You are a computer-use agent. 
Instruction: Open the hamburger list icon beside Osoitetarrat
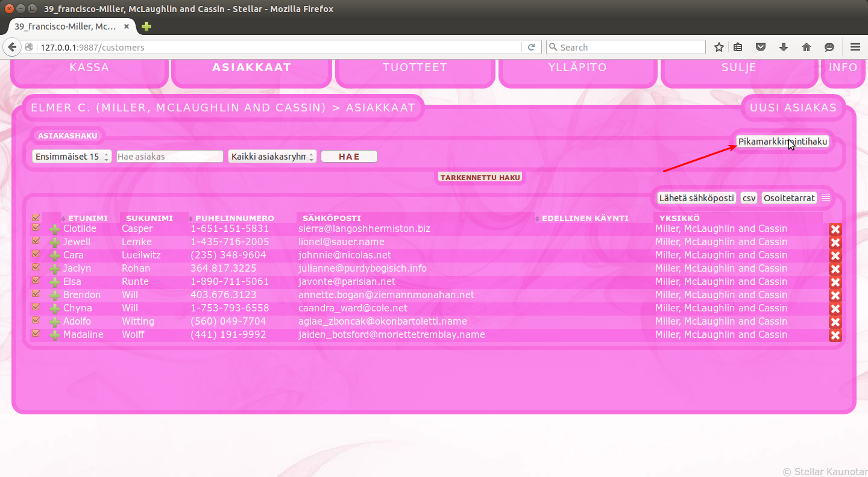826,198
